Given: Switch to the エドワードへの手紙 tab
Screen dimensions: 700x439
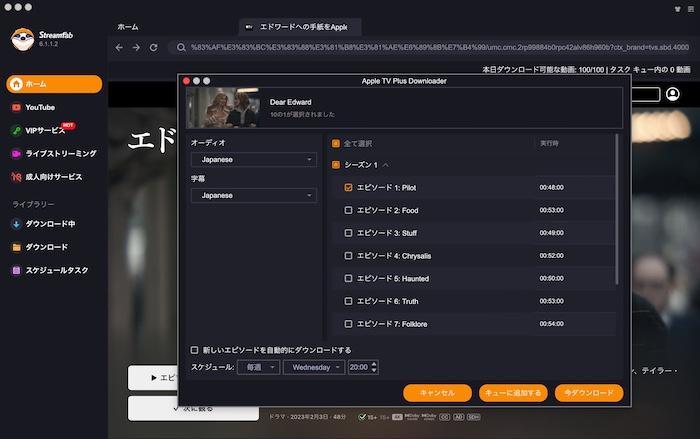Looking at the screenshot, I should [x=300, y=27].
